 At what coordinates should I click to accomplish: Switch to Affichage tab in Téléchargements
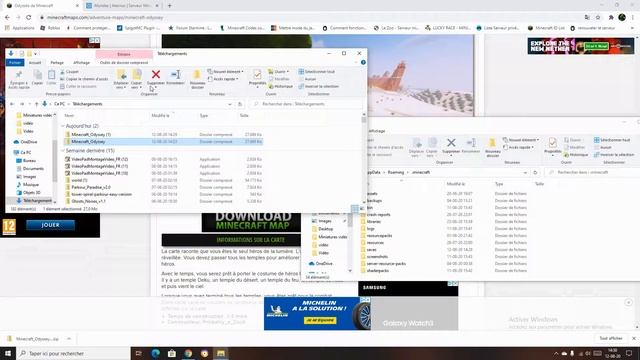[81, 62]
